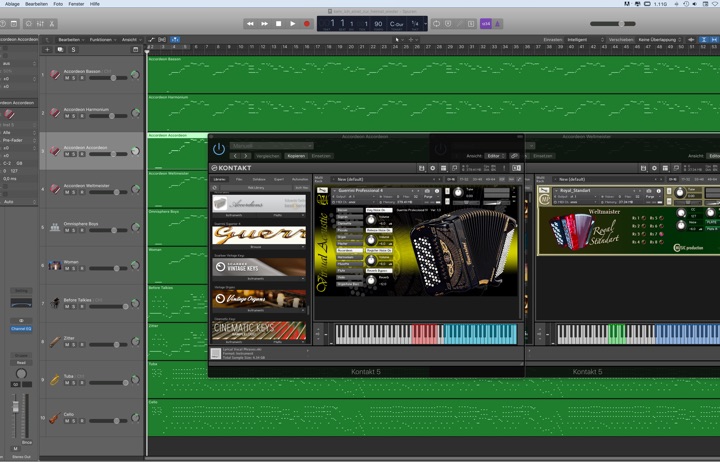Open Verschieben Keine Überlappung dropdown
The height and width of the screenshot is (462, 720).
660,39
